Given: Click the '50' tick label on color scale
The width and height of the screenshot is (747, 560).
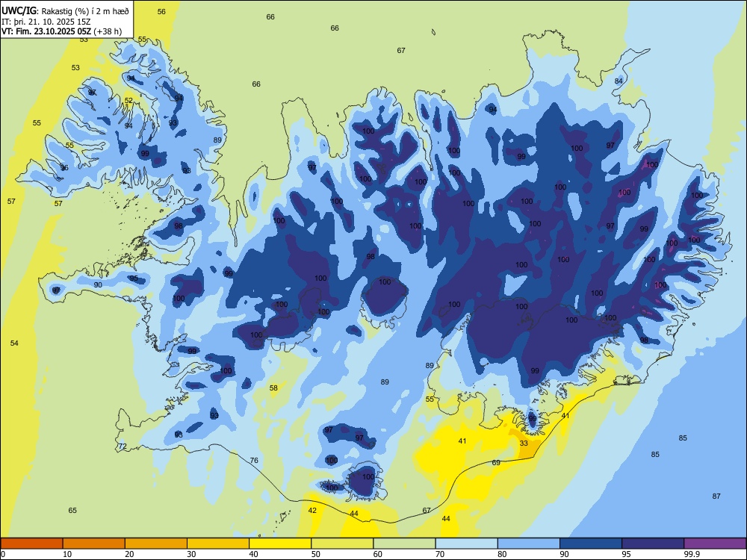Looking at the screenshot, I should pos(316,554).
